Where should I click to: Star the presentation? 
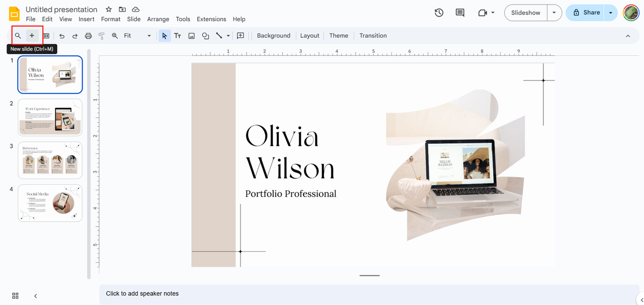109,10
